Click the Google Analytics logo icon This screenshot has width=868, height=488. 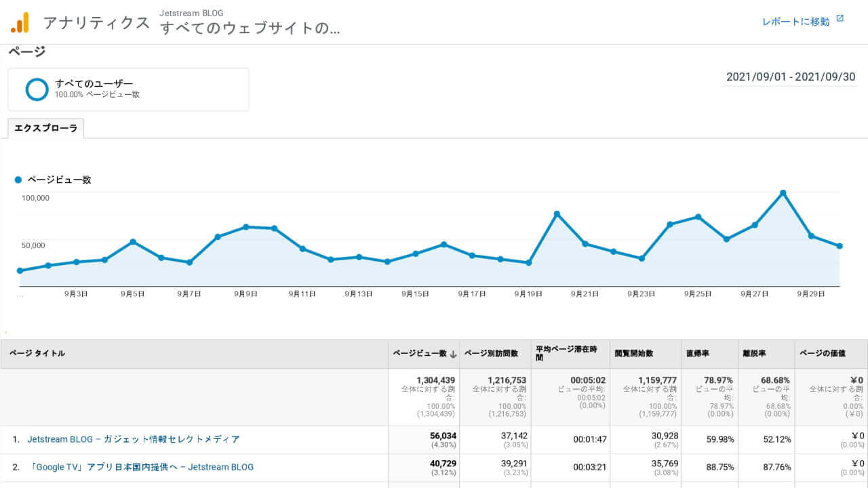[20, 22]
